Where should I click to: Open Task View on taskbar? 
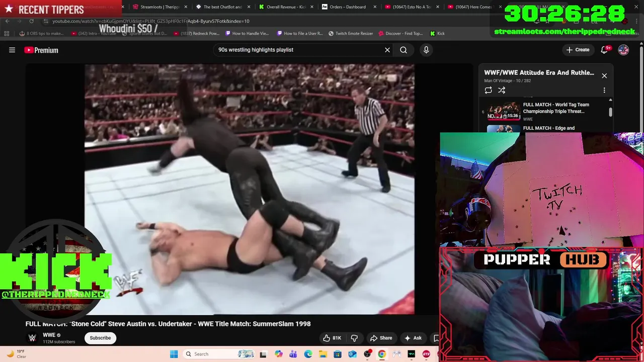tap(263, 354)
